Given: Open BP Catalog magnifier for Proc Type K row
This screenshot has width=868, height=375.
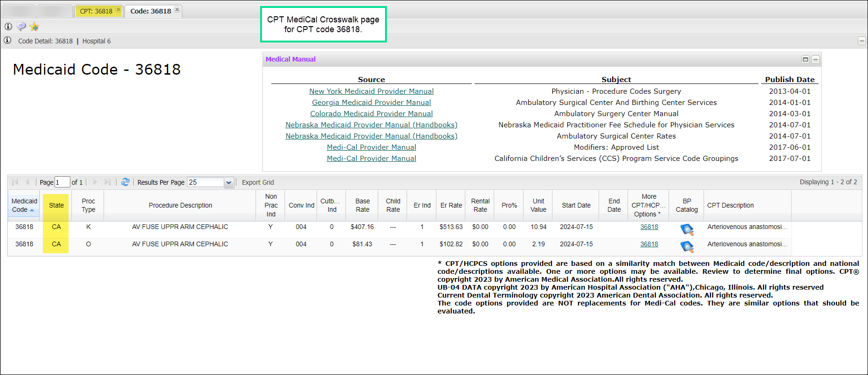Looking at the screenshot, I should pos(687,229).
